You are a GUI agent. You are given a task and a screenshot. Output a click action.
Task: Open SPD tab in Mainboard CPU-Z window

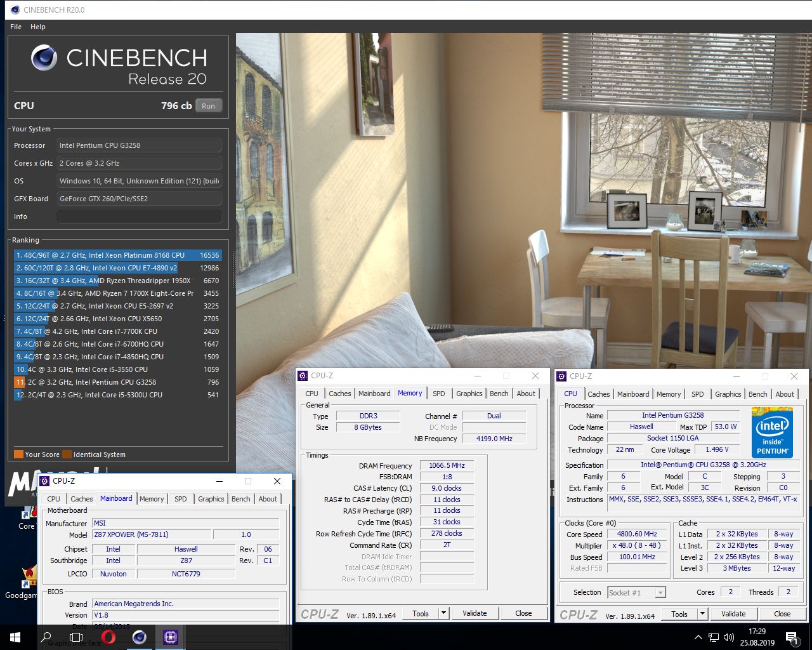pyautogui.click(x=180, y=499)
